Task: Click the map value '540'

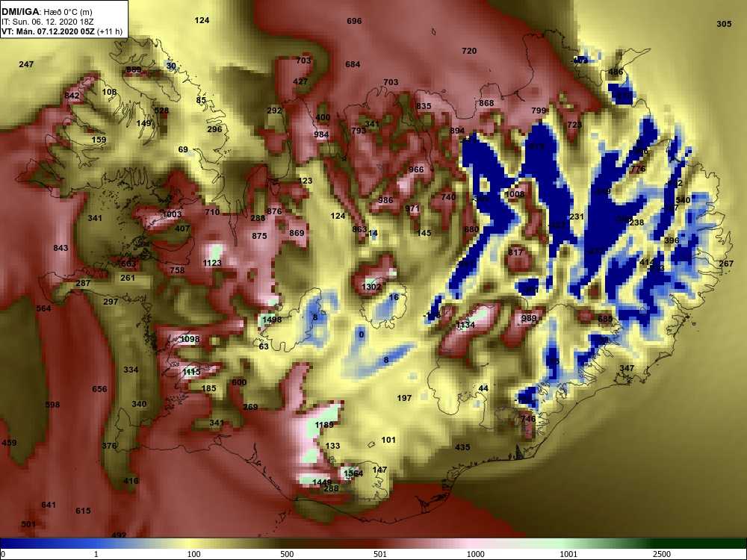Action: (683, 200)
